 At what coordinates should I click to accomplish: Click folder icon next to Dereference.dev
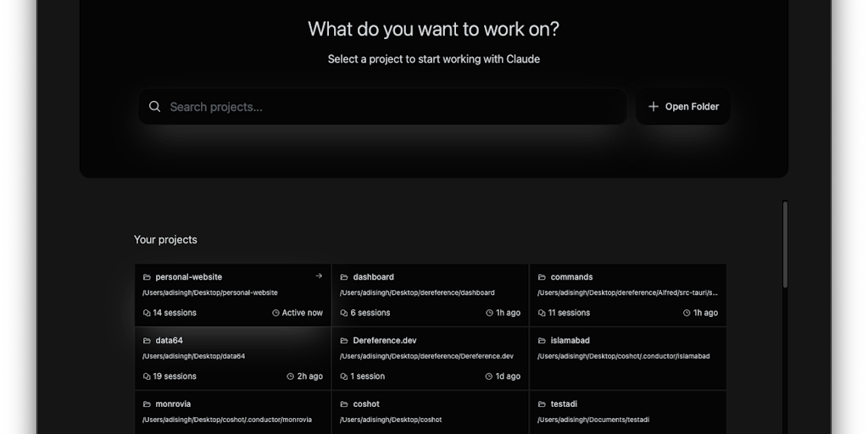click(x=344, y=341)
